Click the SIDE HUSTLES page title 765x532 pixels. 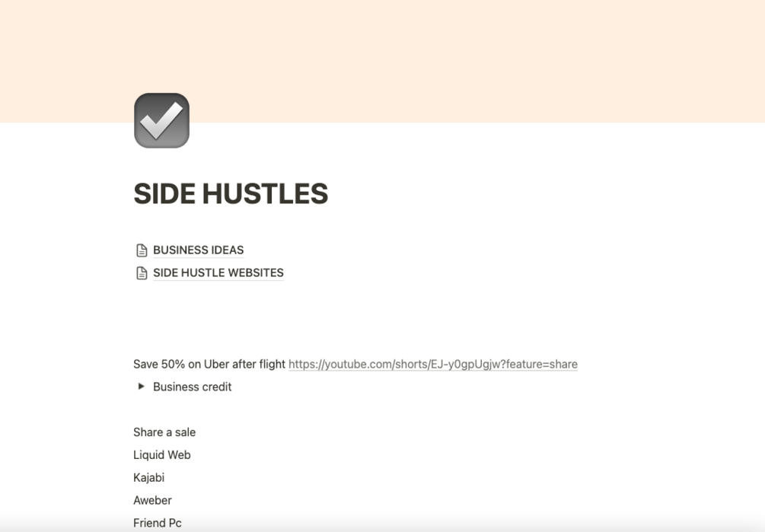click(230, 193)
